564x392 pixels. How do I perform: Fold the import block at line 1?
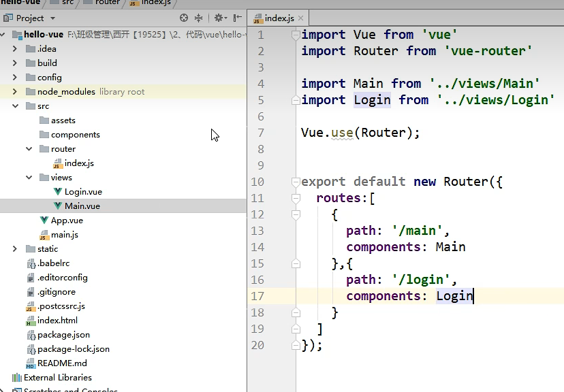click(296, 35)
